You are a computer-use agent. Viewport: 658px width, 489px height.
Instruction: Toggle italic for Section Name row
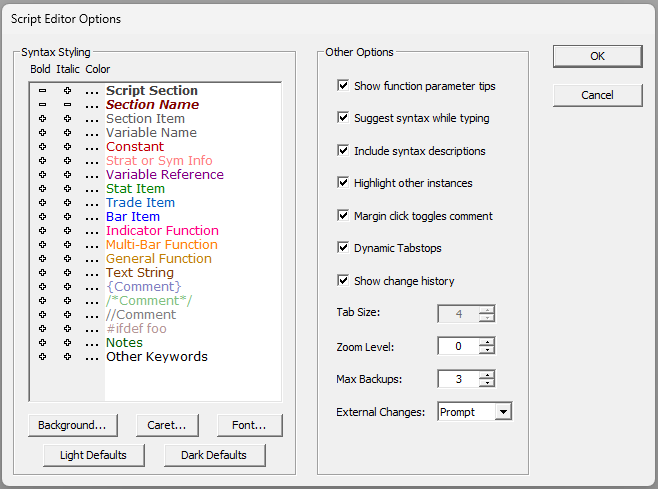pyautogui.click(x=67, y=105)
